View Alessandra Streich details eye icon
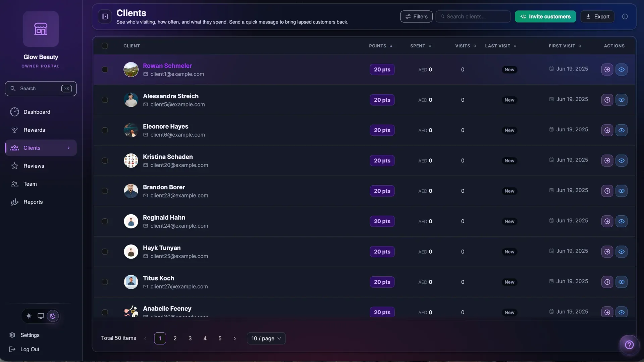This screenshot has width=644, height=362. click(x=621, y=100)
